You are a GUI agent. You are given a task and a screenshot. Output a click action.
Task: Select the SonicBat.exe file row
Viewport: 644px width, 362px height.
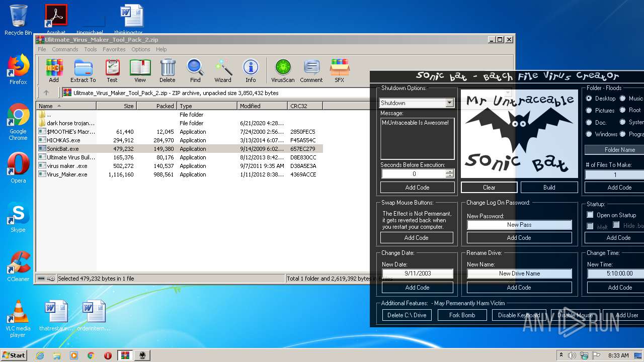[x=180, y=149]
